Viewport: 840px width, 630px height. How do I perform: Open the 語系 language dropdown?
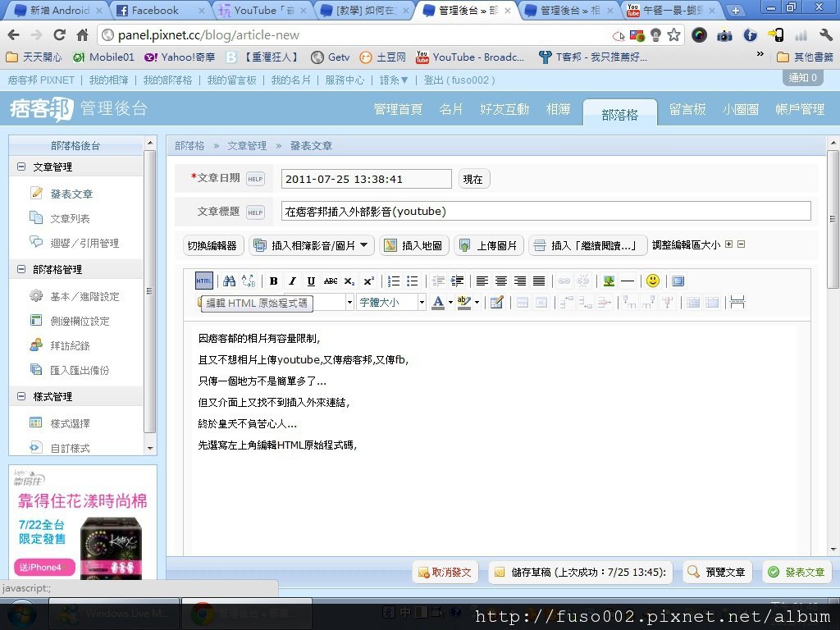[x=394, y=80]
